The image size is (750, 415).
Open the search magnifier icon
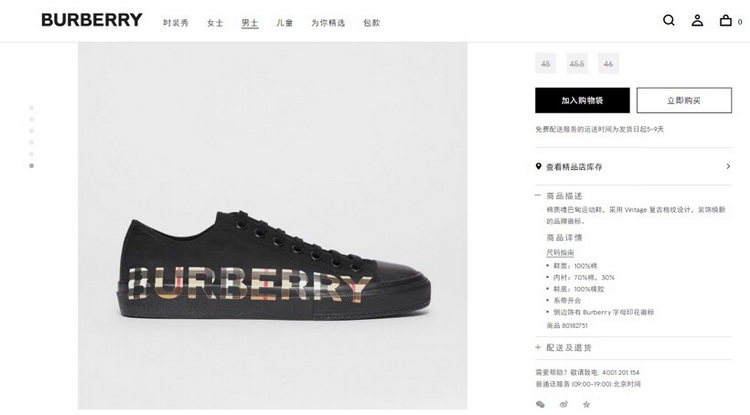coord(669,20)
